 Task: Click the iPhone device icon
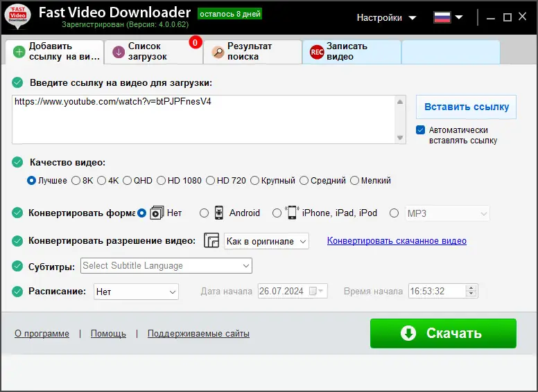coord(292,213)
